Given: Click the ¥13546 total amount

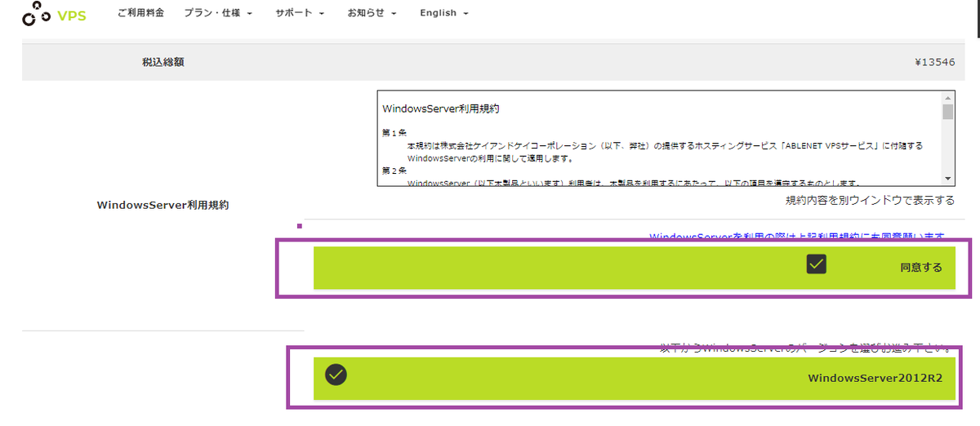Looking at the screenshot, I should point(935,61).
